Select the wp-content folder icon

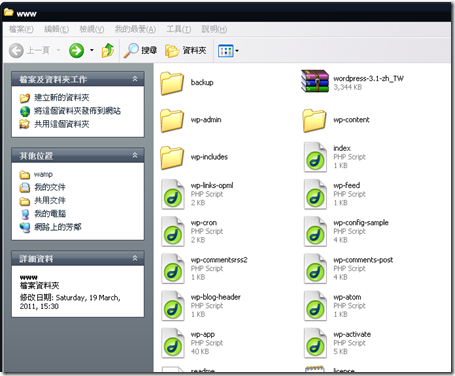click(x=314, y=120)
